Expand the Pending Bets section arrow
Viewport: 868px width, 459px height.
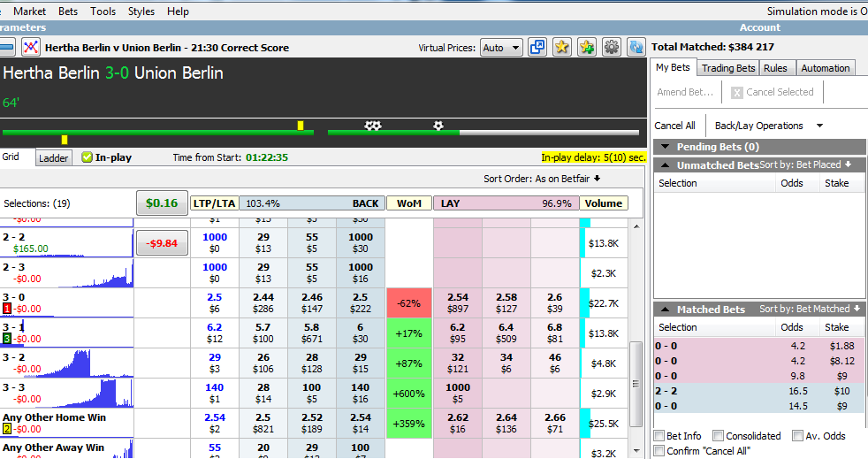point(665,147)
